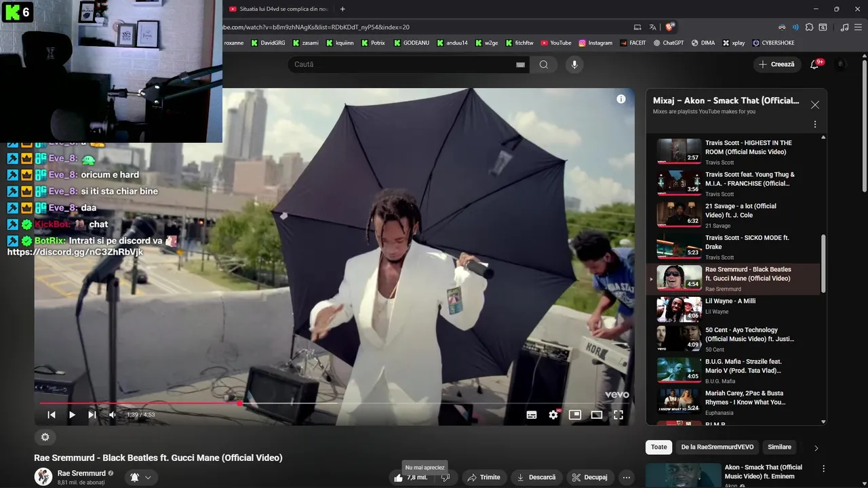The width and height of the screenshot is (868, 488).
Task: Open the browser media control music icon
Action: click(844, 27)
